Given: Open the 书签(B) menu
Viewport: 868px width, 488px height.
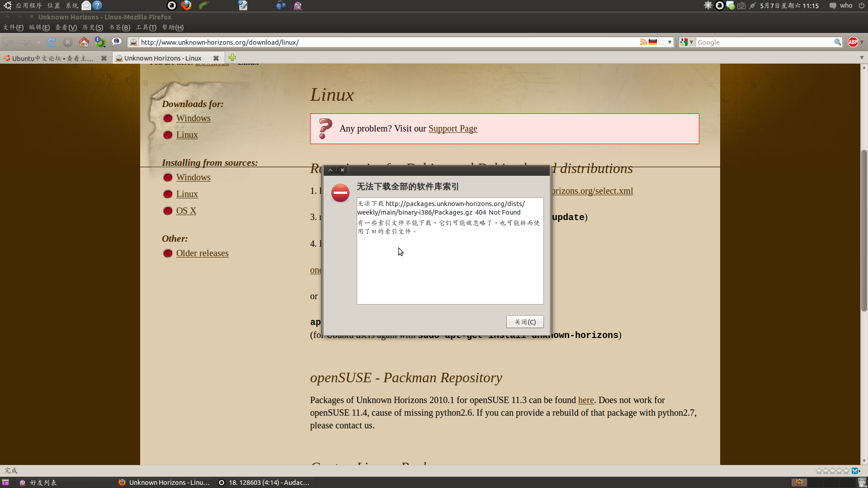Looking at the screenshot, I should click(119, 28).
